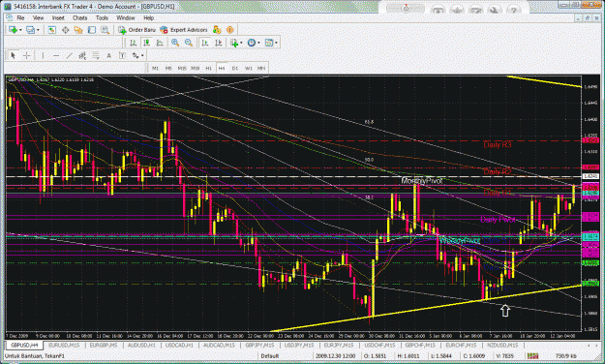Zoom out of the chart
Screen dimensions: 605x364
pyautogui.click(x=189, y=43)
